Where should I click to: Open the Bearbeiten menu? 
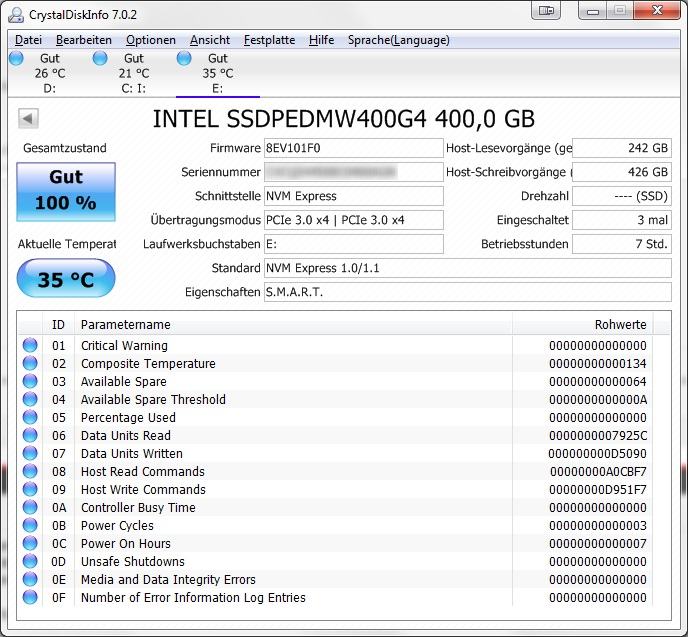pos(84,40)
